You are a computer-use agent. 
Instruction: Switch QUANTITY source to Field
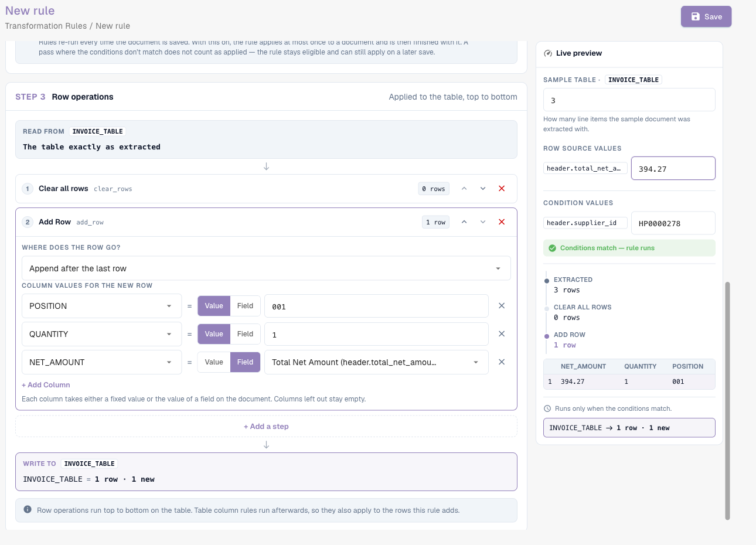pos(245,334)
